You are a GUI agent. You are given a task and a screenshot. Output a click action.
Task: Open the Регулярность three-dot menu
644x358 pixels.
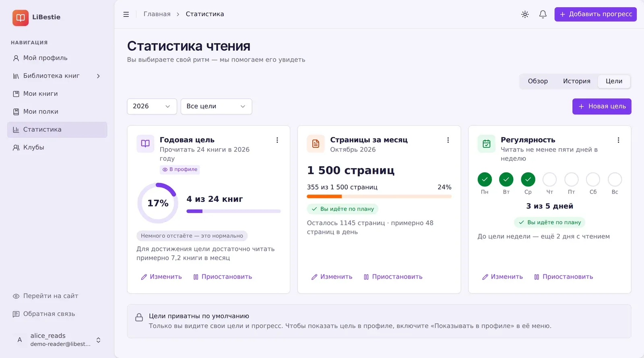[x=619, y=140]
